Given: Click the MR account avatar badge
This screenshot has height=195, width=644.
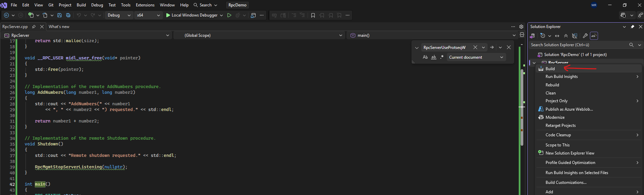Looking at the screenshot, I should click(x=594, y=5).
